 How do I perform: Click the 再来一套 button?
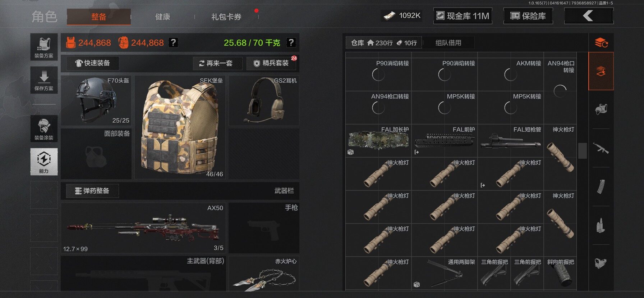click(217, 63)
